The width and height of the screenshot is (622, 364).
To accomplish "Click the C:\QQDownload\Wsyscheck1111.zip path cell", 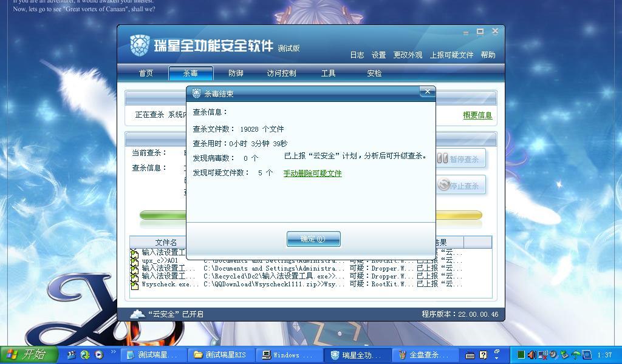I will click(275, 285).
